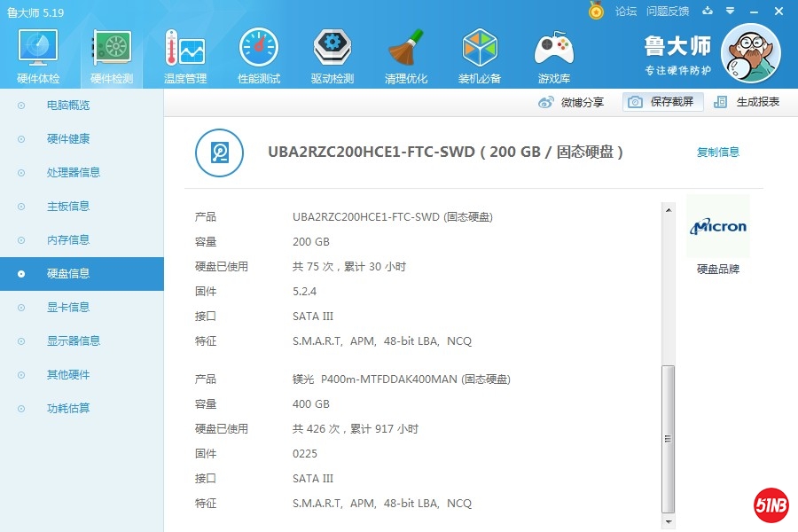This screenshot has width=798, height=532.
Task: Go to 功耗估算 in the sidebar
Action: tap(68, 409)
